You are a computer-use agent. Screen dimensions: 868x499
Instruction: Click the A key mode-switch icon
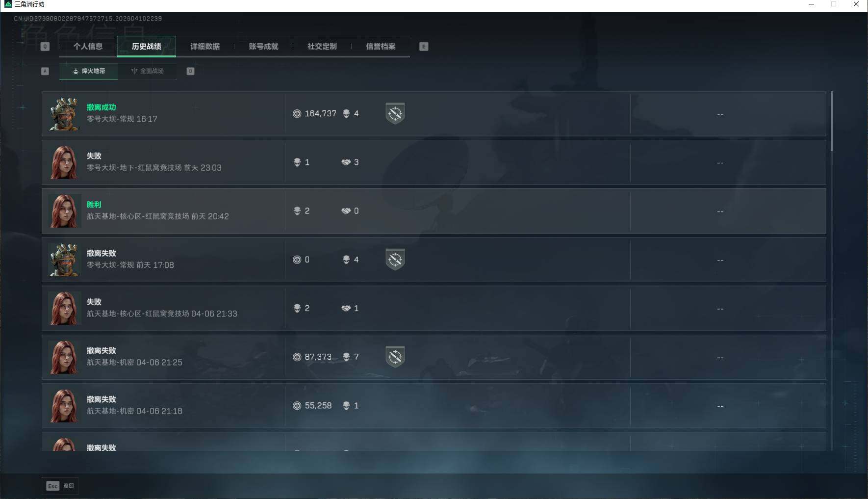tap(45, 71)
